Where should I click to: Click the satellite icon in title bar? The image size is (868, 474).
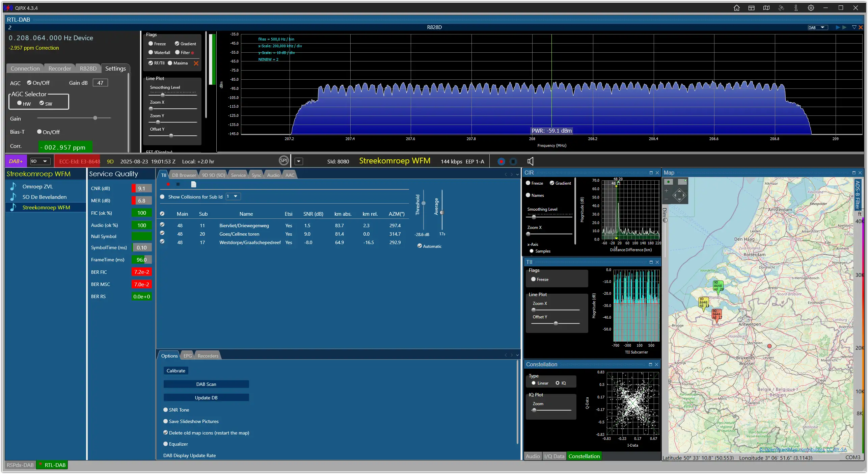(781, 8)
